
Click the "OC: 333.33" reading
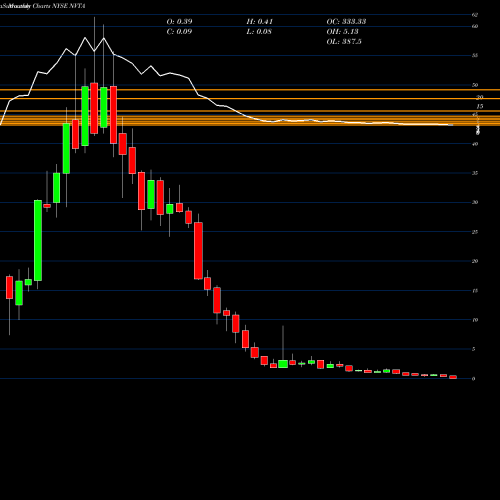[346, 22]
